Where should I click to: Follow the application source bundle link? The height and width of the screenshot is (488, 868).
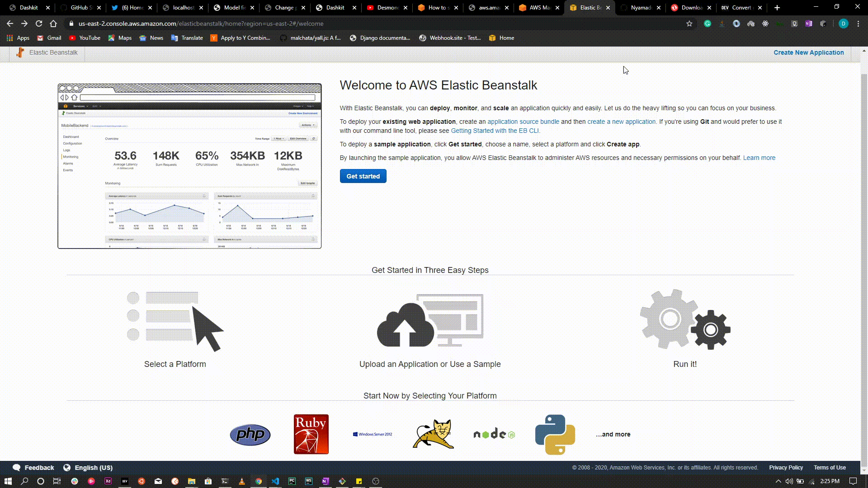tap(523, 122)
